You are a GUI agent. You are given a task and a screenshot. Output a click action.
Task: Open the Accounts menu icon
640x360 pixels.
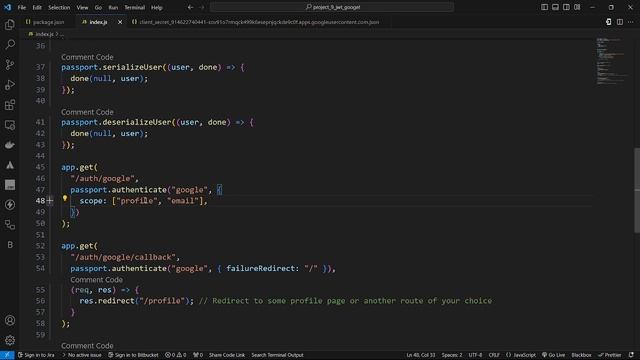pyautogui.click(x=10, y=320)
